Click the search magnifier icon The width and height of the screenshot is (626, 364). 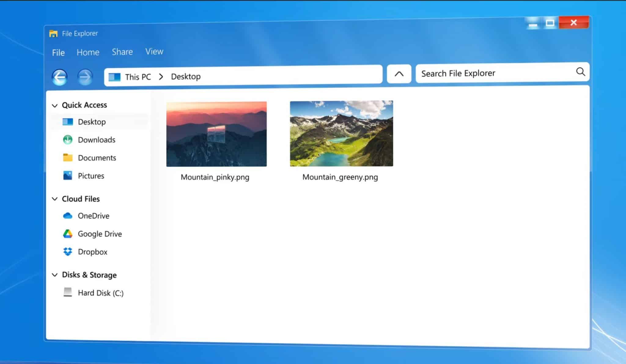(580, 72)
